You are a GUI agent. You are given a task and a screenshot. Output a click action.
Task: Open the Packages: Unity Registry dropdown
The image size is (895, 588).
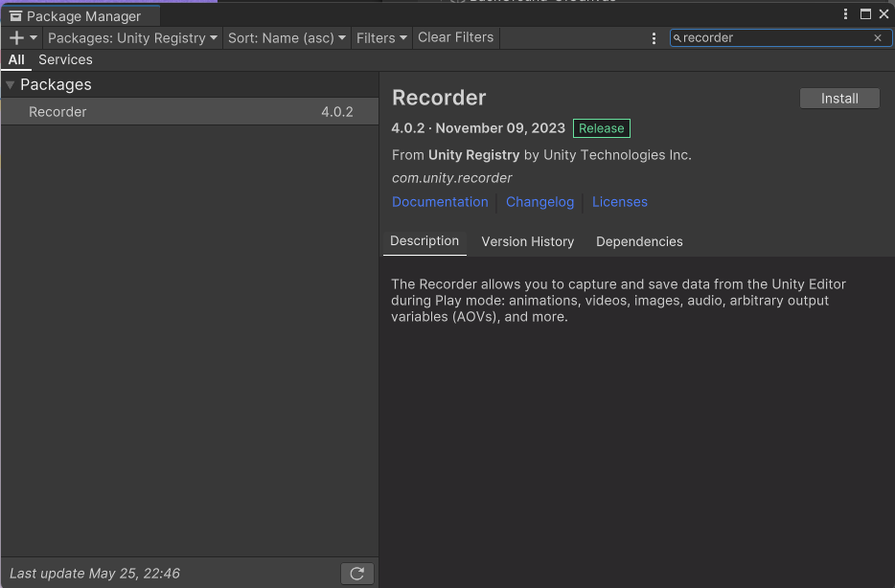(132, 38)
